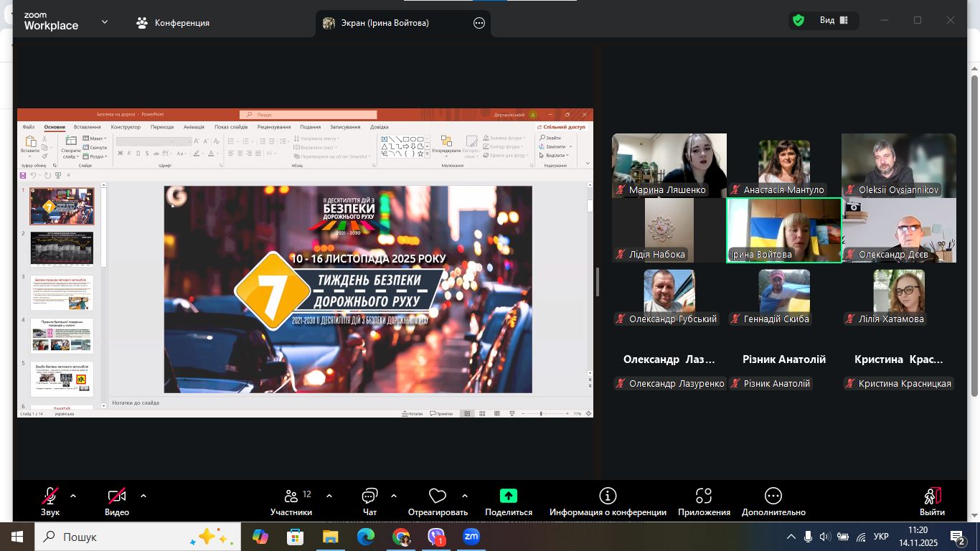Click the participant gallery vertical scrollbar

[974, 230]
